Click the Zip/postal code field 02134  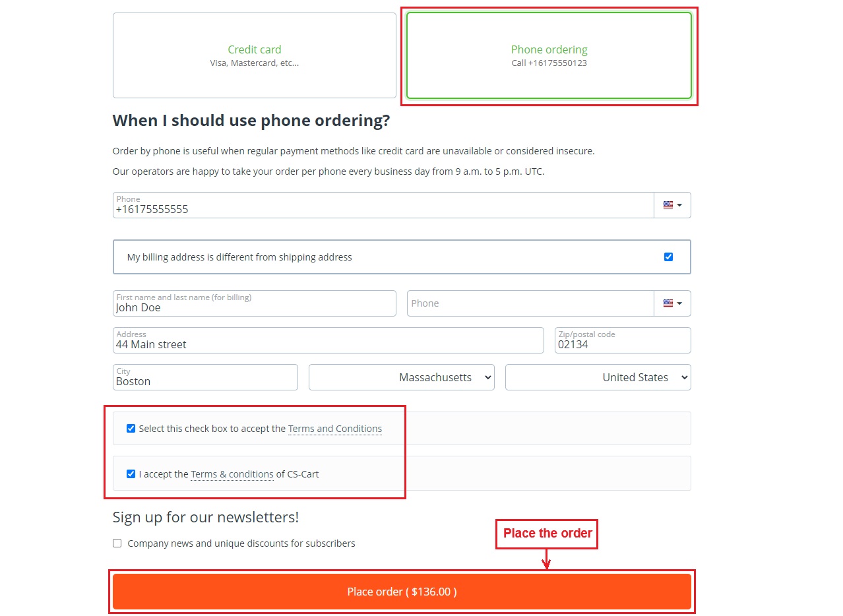pyautogui.click(x=623, y=340)
